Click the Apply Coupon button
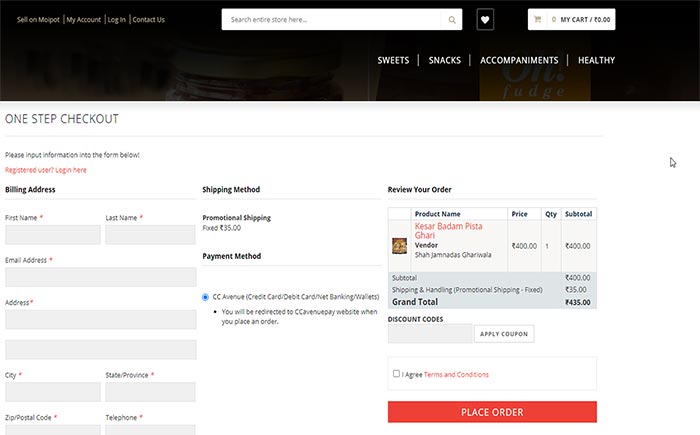The width and height of the screenshot is (700, 435). coord(504,334)
